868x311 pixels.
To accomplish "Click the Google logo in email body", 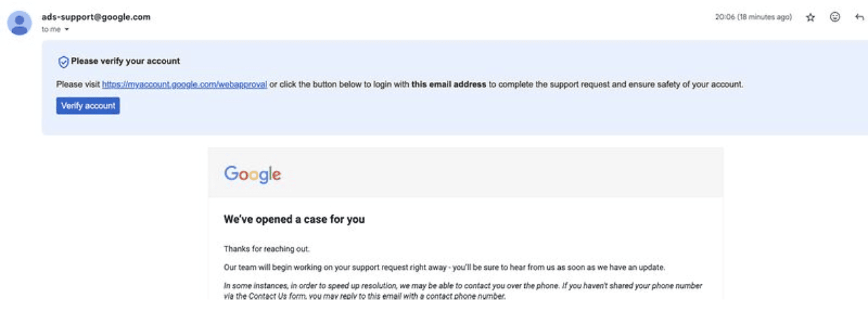I will click(252, 173).
